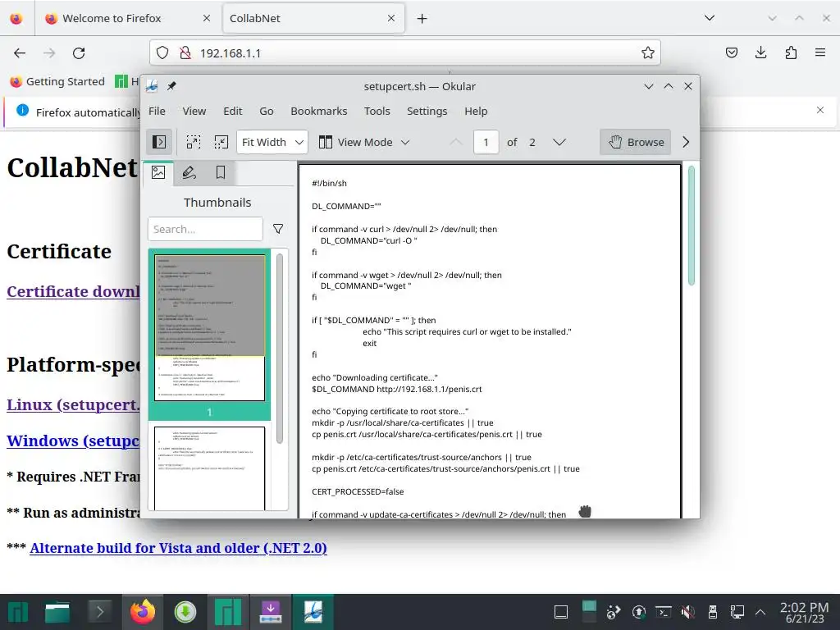Click the page number field in Okular

pyautogui.click(x=486, y=142)
